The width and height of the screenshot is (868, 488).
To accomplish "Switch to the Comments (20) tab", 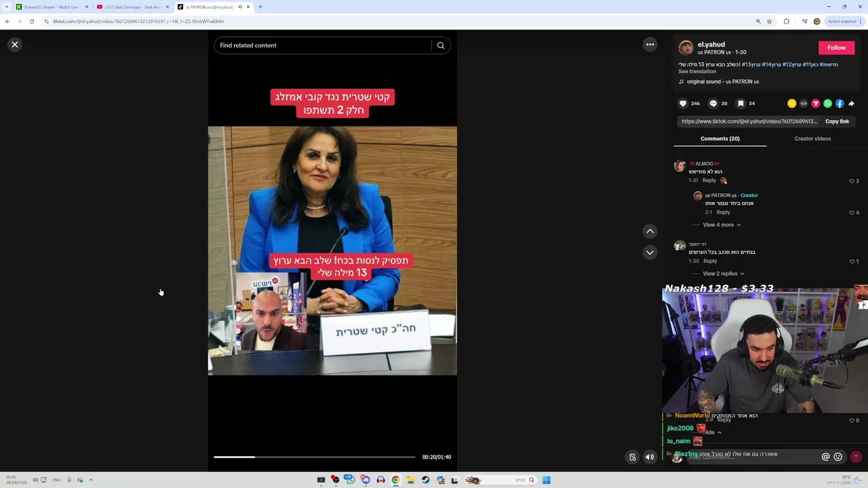I will 719,139.
